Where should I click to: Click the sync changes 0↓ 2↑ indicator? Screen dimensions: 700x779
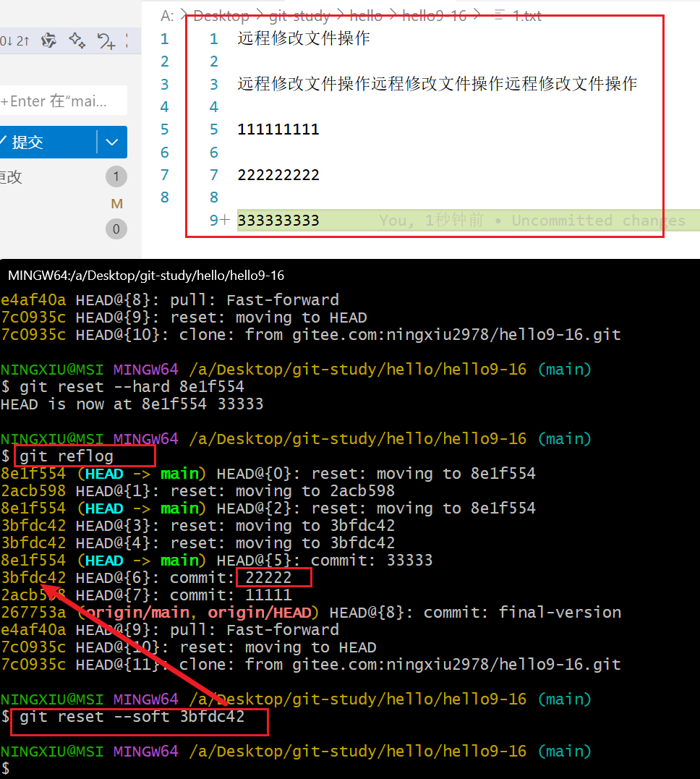(14, 41)
